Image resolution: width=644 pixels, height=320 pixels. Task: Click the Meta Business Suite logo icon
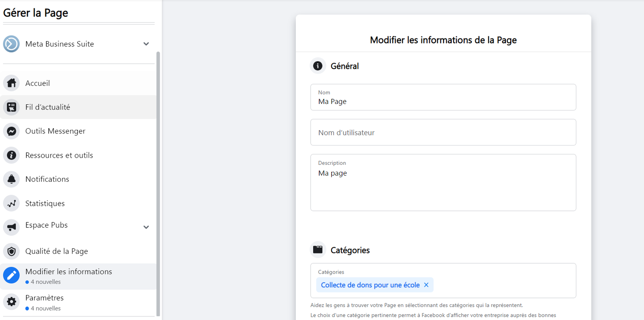(x=11, y=44)
